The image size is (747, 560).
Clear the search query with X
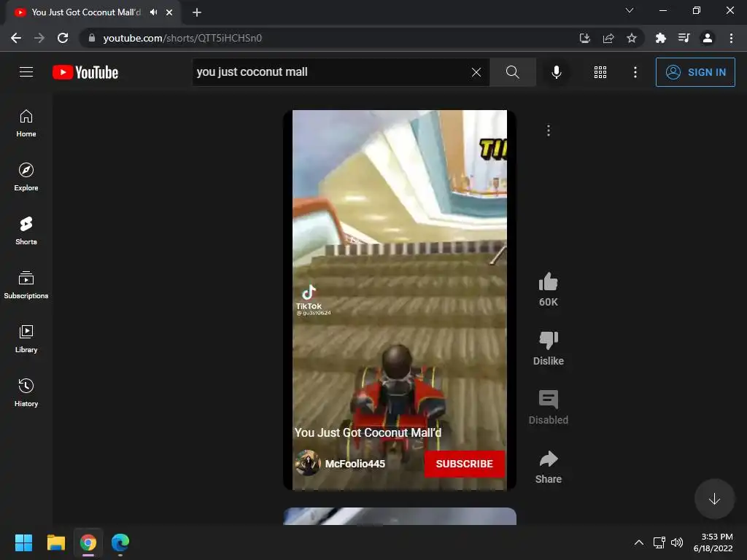tap(476, 72)
